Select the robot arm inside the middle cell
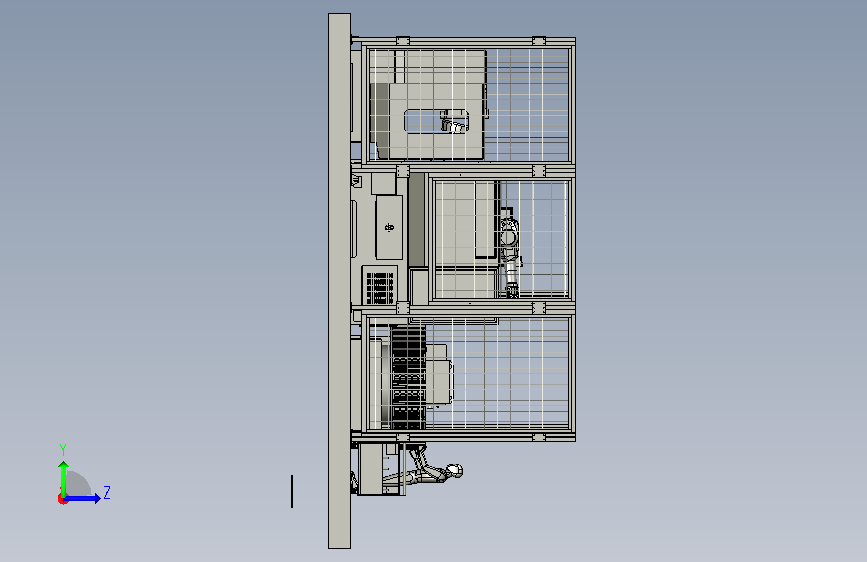The width and height of the screenshot is (867, 562). 510,252
